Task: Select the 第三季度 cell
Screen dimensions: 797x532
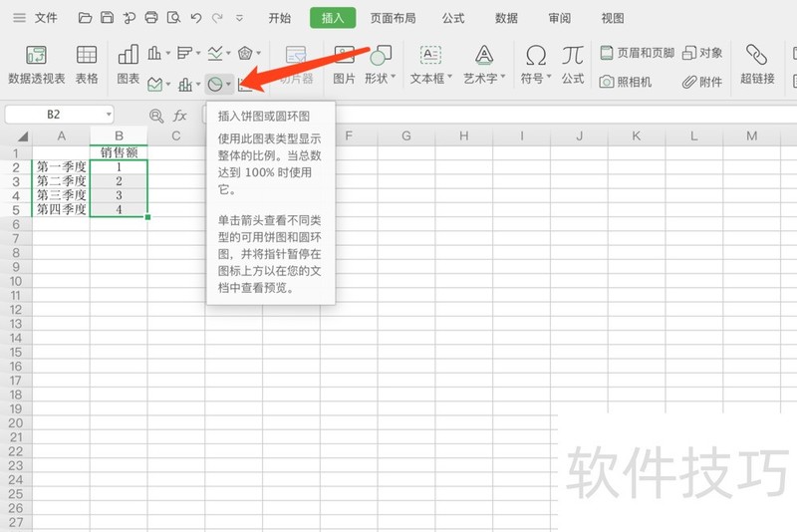Action: click(62, 195)
